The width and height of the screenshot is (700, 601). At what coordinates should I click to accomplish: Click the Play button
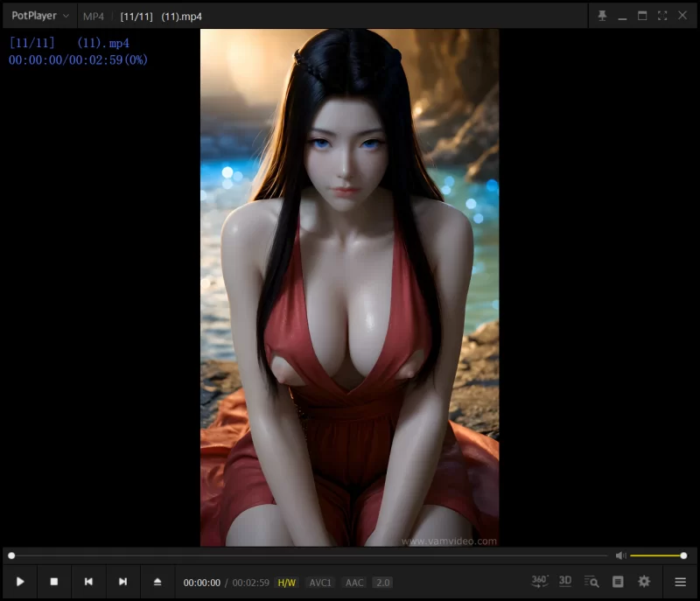19,582
